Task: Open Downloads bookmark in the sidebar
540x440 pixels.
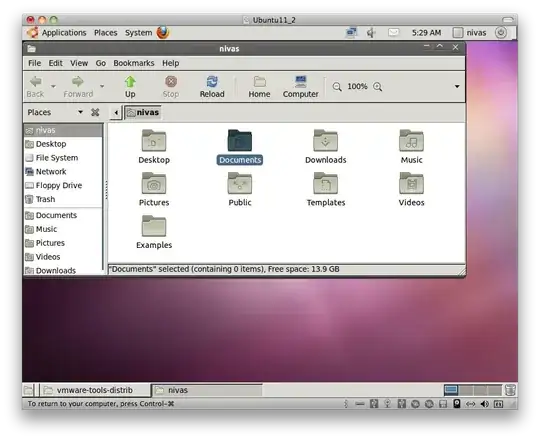Action: (63, 270)
